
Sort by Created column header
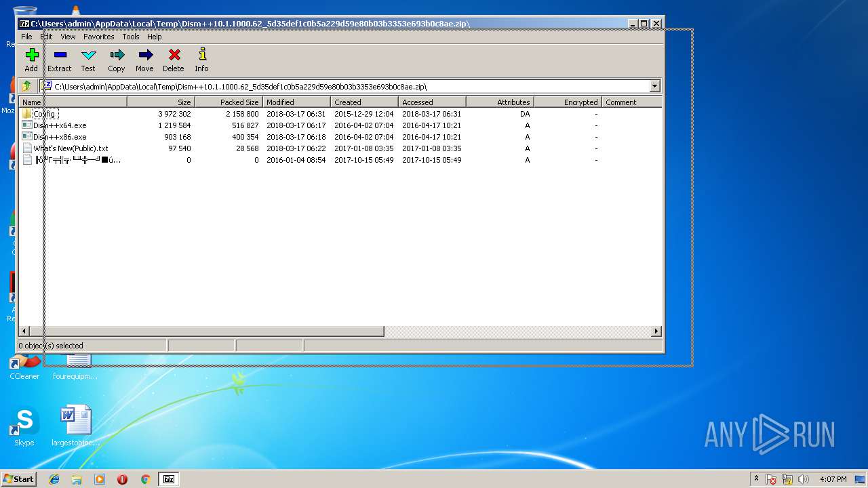click(365, 102)
